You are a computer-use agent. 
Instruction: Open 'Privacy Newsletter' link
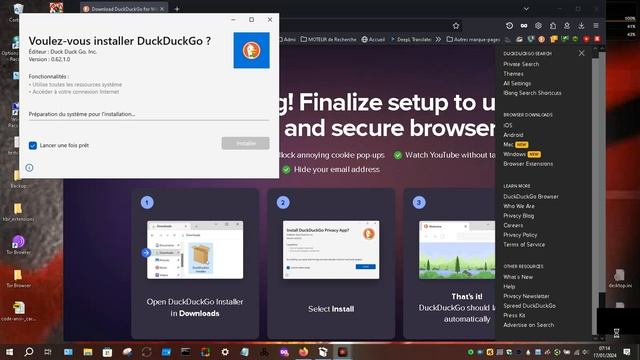pos(526,296)
